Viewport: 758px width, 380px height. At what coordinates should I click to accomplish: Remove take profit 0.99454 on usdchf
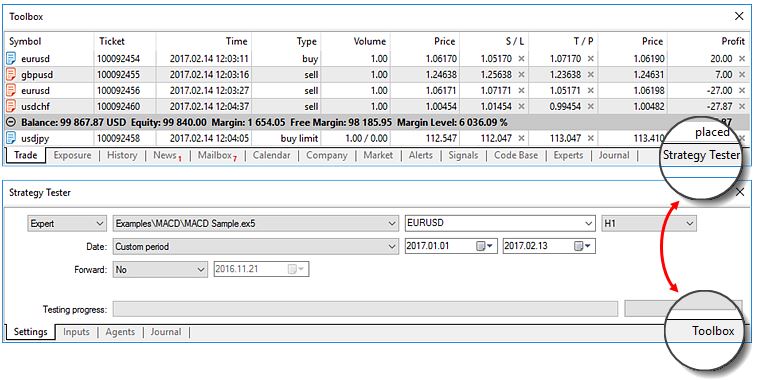590,106
